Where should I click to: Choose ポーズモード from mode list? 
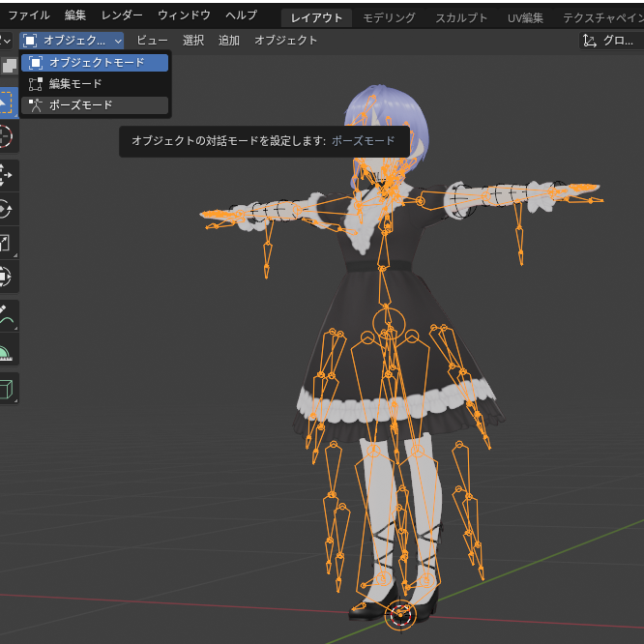click(x=95, y=105)
